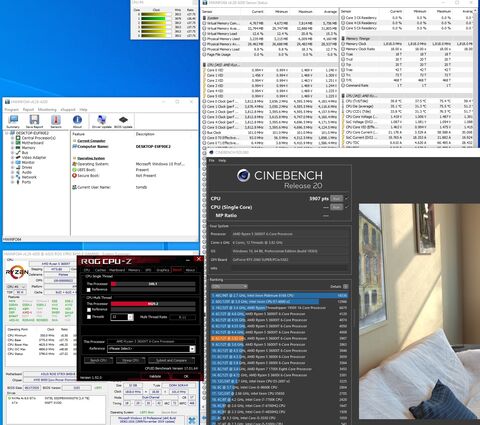Image resolution: width=480 pixels, height=425 pixels.
Task: Select top ranking row Intel Xeon Platinum 8168
Action: point(279,295)
